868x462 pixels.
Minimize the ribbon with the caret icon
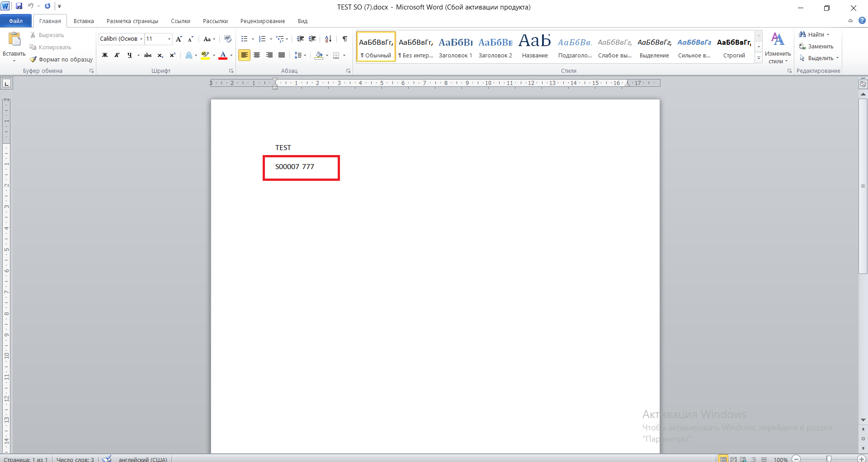pyautogui.click(x=850, y=21)
